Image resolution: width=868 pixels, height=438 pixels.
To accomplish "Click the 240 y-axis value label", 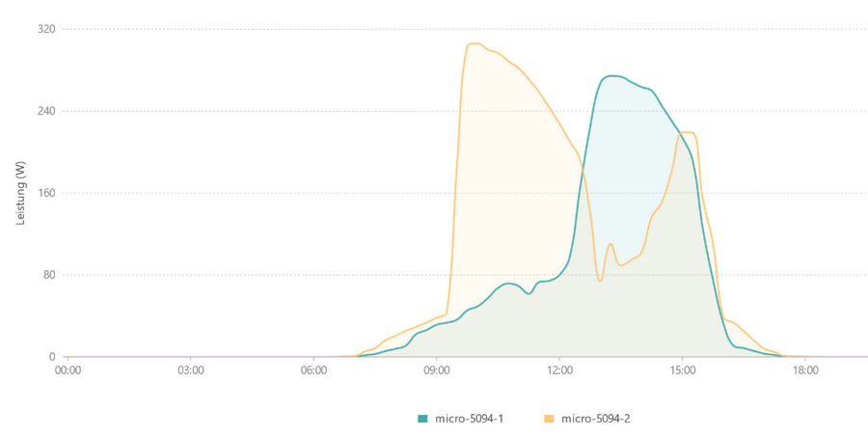I will pos(45,111).
